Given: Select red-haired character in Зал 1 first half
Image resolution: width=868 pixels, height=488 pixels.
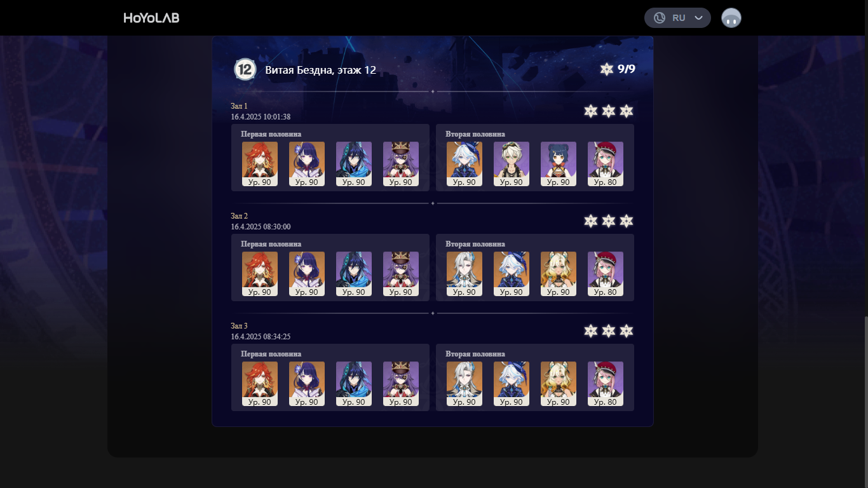Looking at the screenshot, I should tap(260, 164).
